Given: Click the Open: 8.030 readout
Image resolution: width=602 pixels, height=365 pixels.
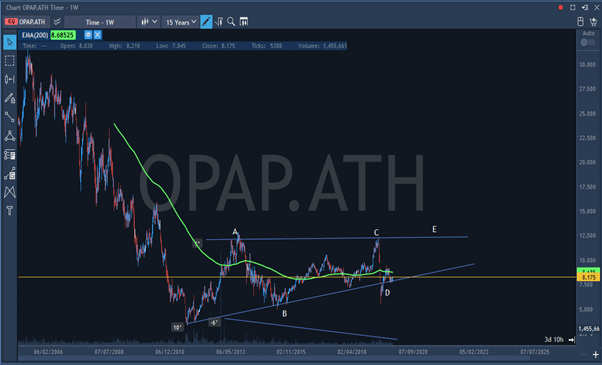Looking at the screenshot, I should click(x=76, y=46).
